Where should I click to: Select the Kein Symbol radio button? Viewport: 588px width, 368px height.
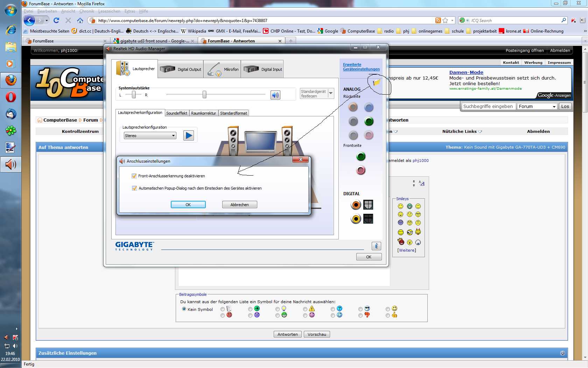[184, 309]
